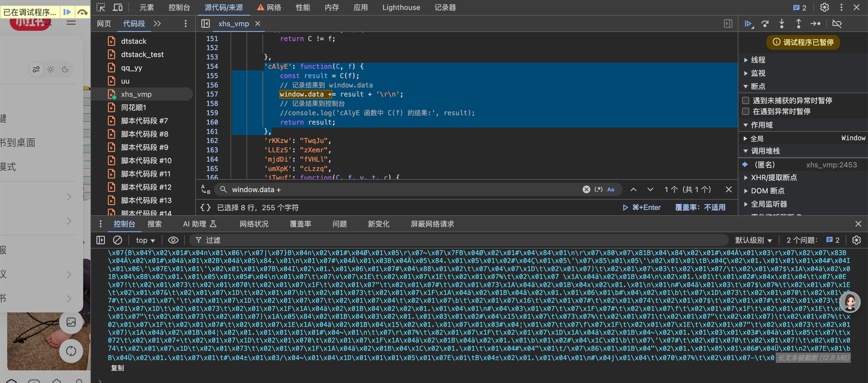868x383 pixels.
Task: Click the inspect element selector icon
Action: click(x=101, y=8)
